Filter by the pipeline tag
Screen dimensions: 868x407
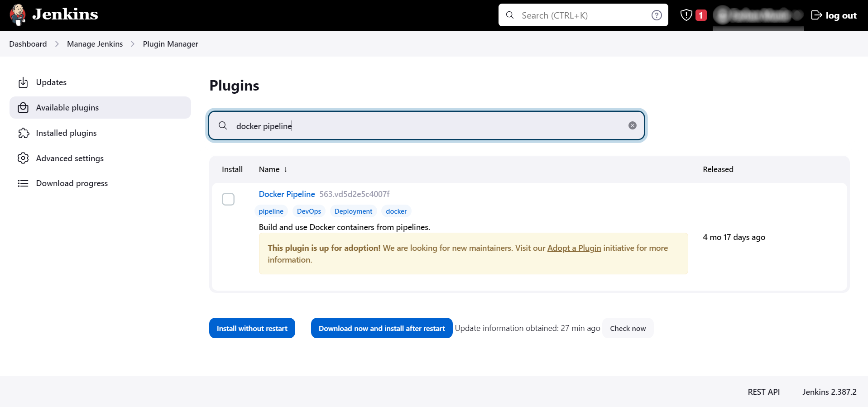click(271, 211)
